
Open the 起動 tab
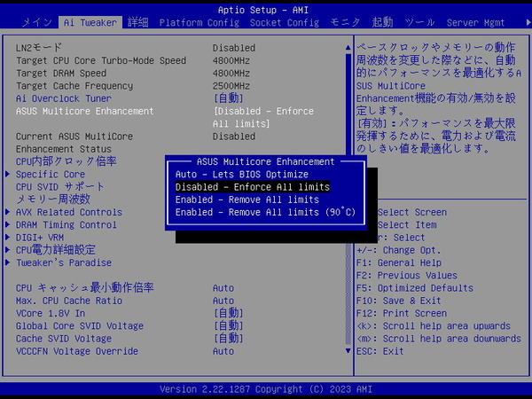(382, 23)
